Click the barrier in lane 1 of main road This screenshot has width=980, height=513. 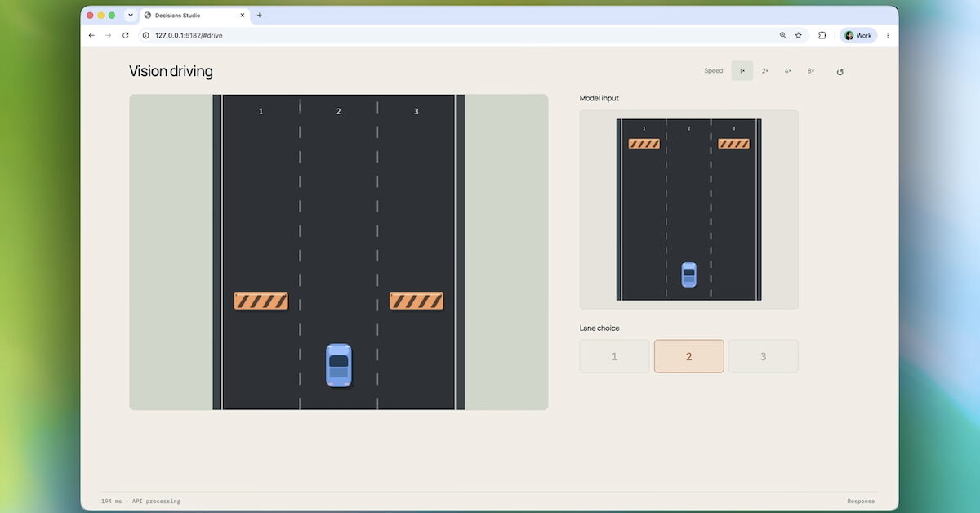(x=261, y=301)
